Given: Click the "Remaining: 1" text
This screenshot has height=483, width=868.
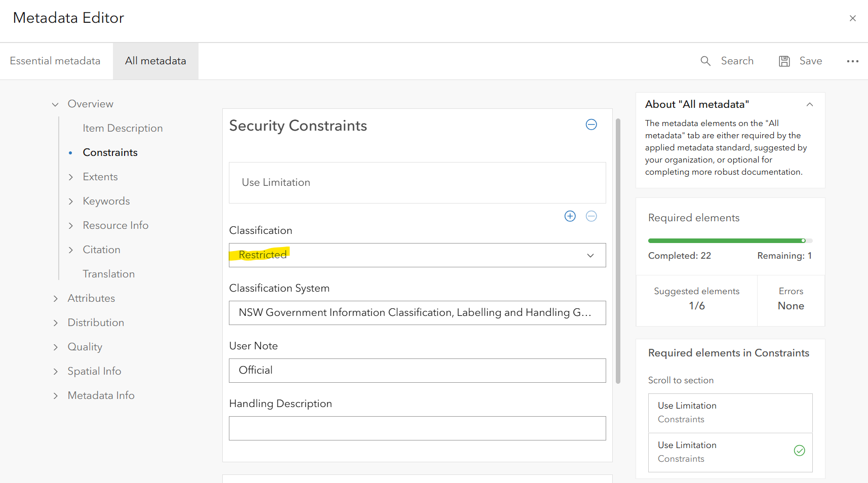Looking at the screenshot, I should pyautogui.click(x=784, y=256).
